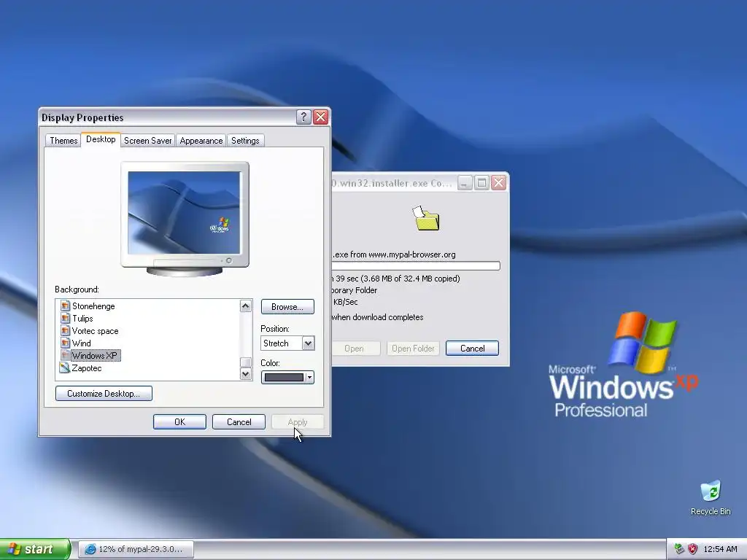
Task: Open Customize Desktop options
Action: (x=104, y=393)
